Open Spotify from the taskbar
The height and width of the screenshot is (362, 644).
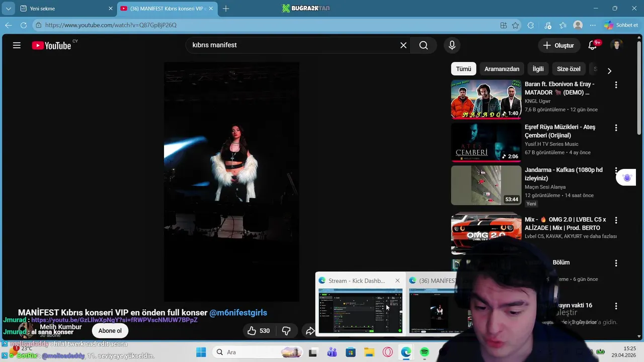(425, 352)
